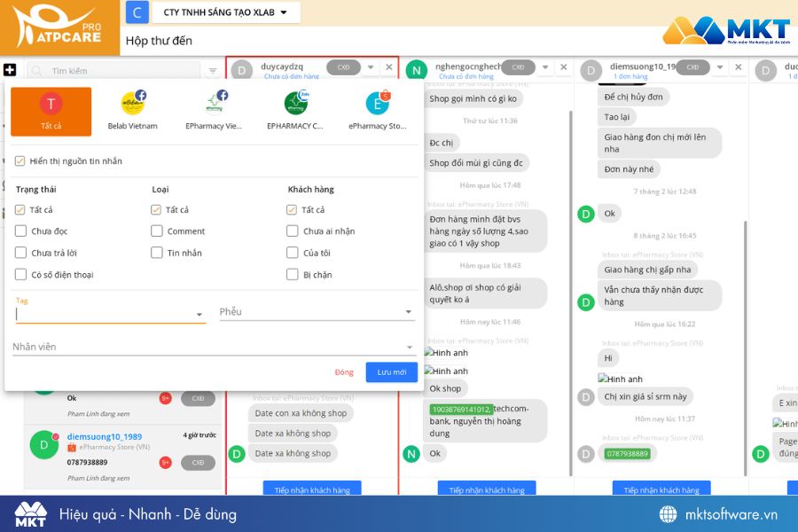Screen dimensions: 798x532
Task: Click the 'Date con xa không shop' message
Action: click(301, 413)
